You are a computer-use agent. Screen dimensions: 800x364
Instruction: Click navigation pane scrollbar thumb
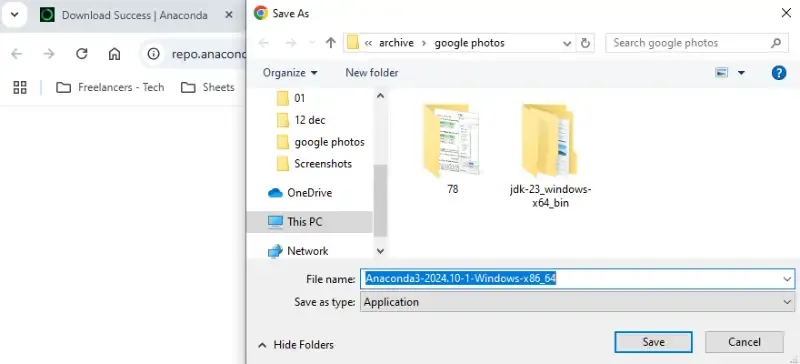[x=380, y=201]
